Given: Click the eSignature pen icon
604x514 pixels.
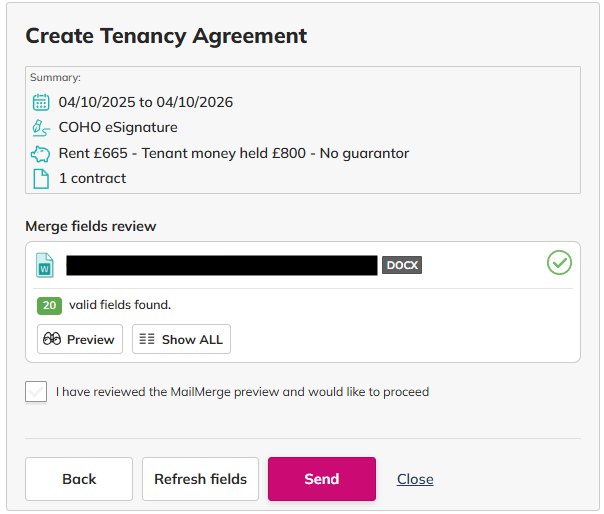Looking at the screenshot, I should click(41, 128).
